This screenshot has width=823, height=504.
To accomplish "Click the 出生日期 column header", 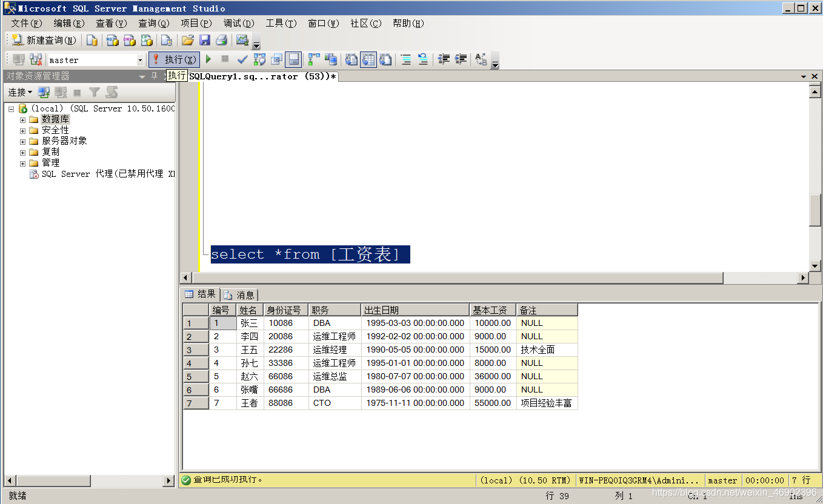I will click(x=415, y=310).
